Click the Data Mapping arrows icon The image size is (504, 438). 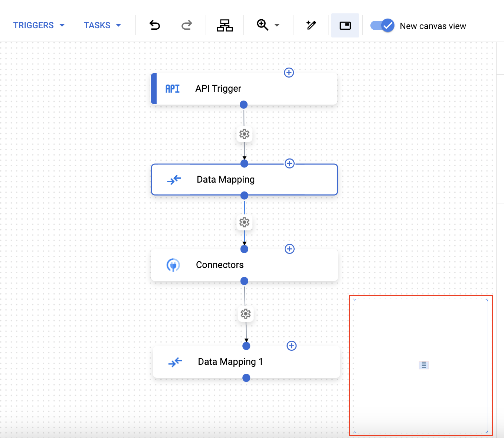click(x=174, y=180)
